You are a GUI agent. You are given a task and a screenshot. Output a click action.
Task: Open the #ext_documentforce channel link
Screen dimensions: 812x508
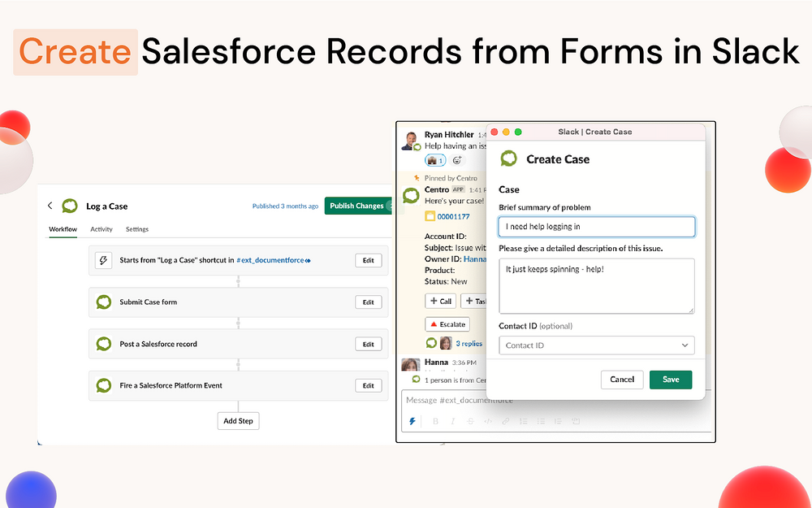coord(274,260)
